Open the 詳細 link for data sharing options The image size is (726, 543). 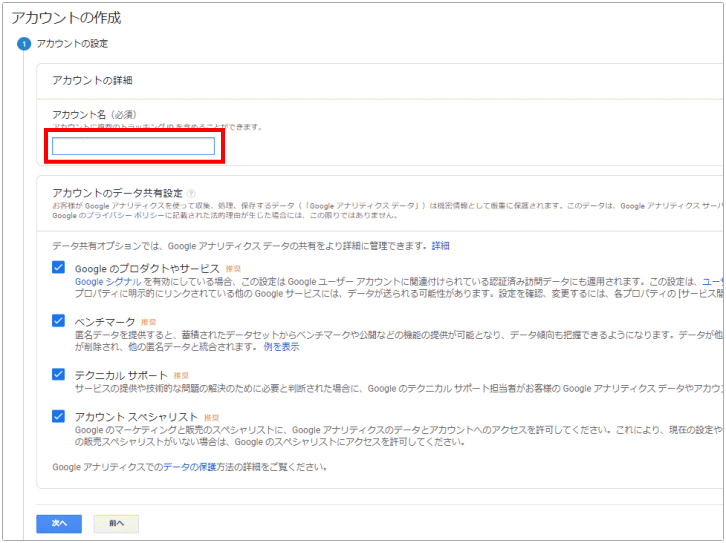click(x=440, y=245)
